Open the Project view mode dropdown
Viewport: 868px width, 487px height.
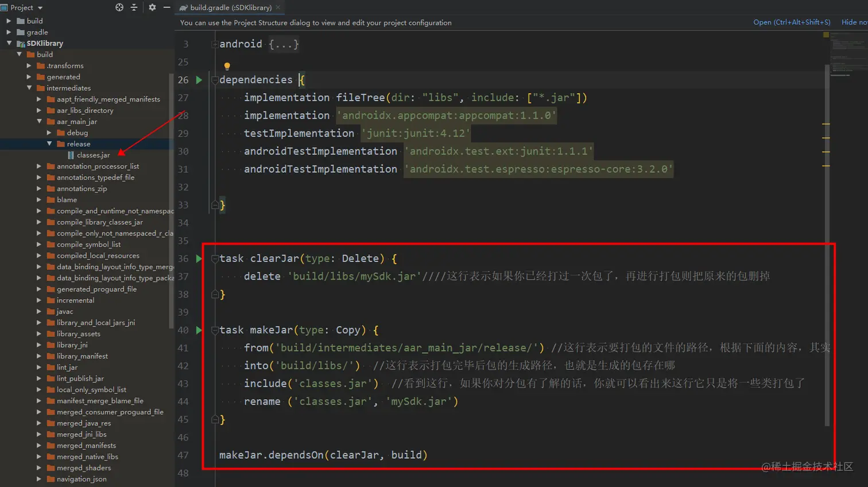(x=40, y=8)
